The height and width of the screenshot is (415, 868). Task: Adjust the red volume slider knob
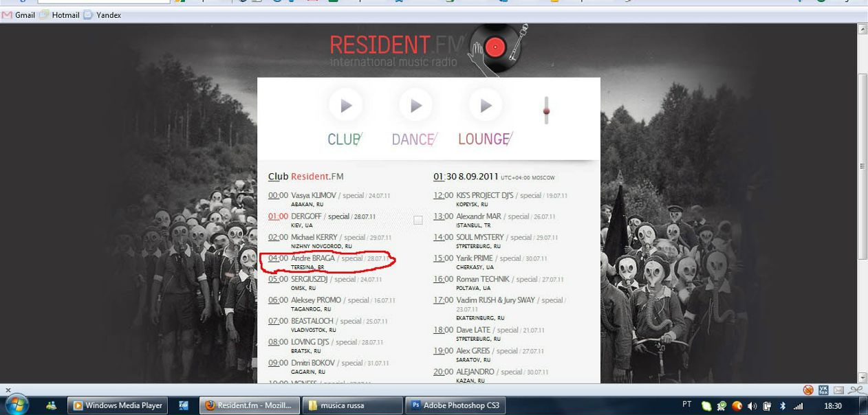[x=547, y=111]
